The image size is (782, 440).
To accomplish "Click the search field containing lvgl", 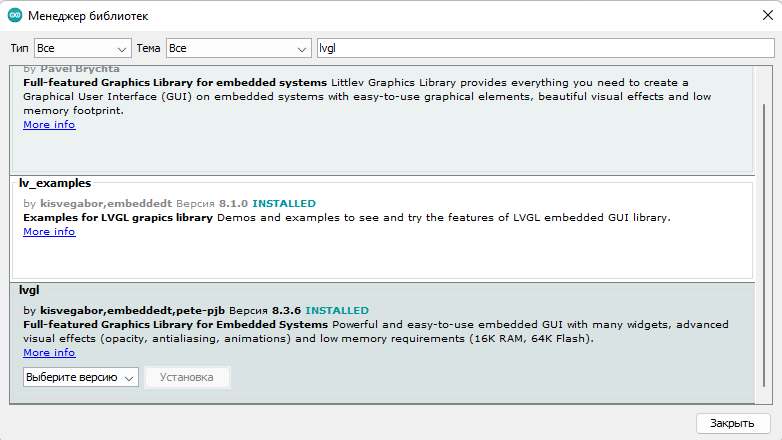I will pyautogui.click(x=546, y=48).
